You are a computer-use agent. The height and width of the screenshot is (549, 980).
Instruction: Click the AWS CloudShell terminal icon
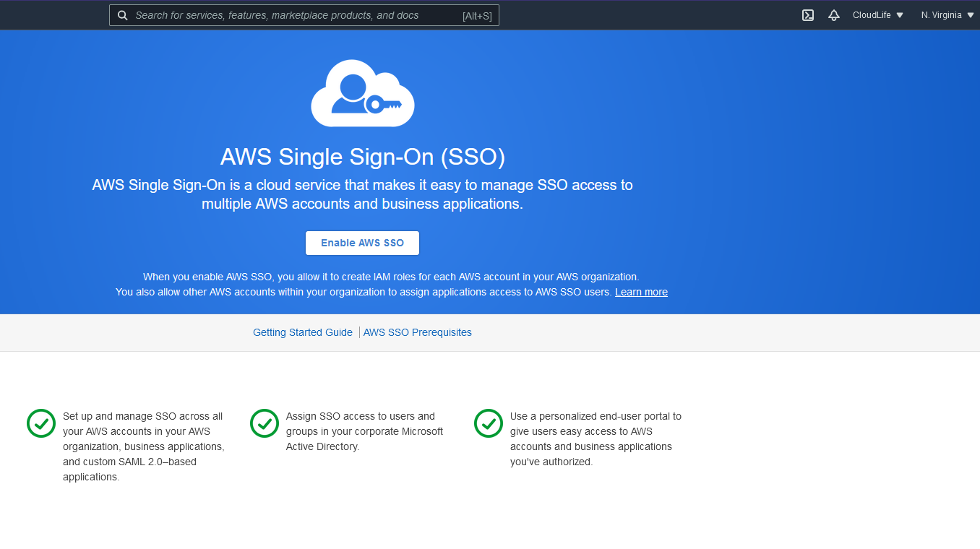pos(807,14)
